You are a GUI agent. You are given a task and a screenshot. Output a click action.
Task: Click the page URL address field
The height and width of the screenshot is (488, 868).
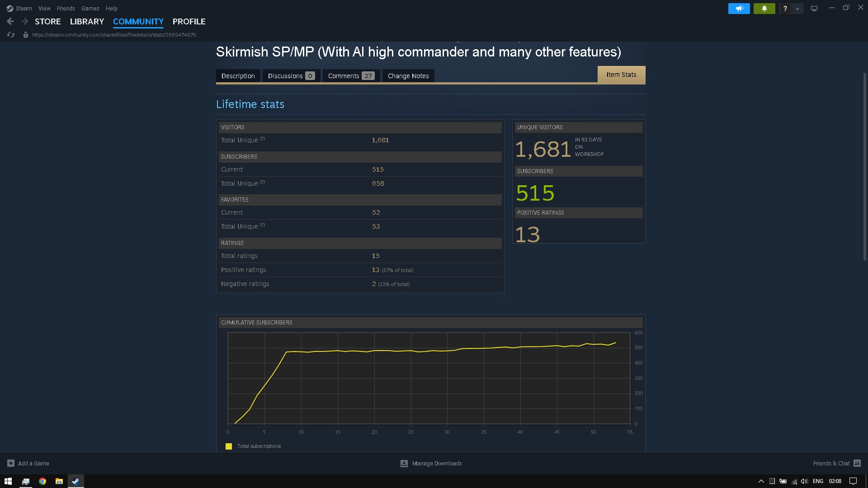pyautogui.click(x=114, y=35)
